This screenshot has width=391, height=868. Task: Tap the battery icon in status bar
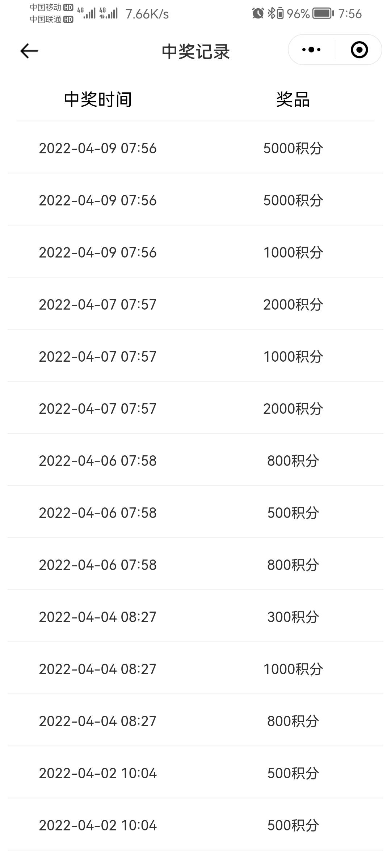tap(323, 14)
